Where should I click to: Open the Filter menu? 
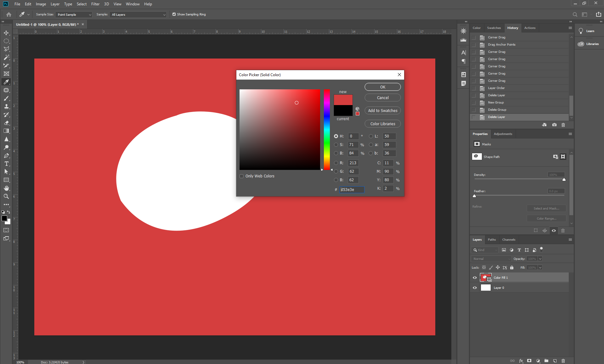tap(95, 4)
